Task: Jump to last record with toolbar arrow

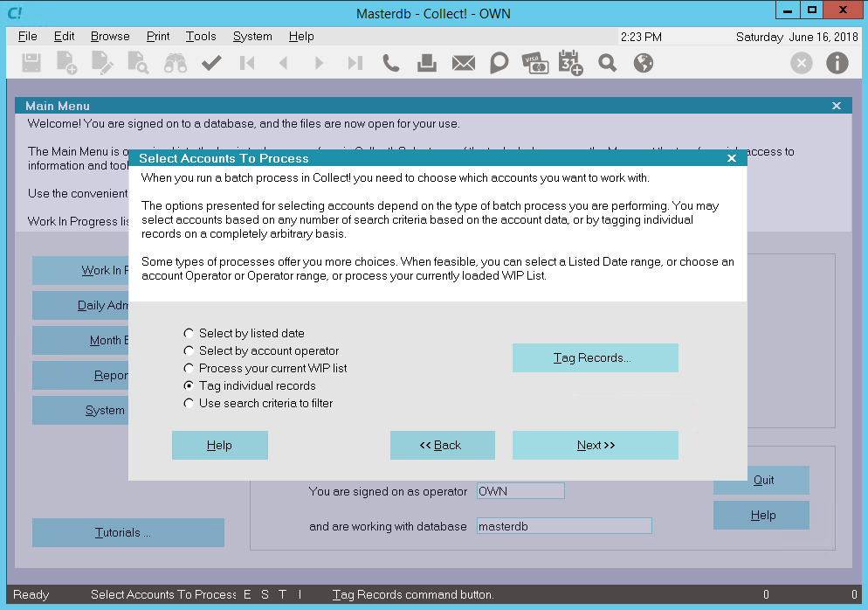Action: click(355, 63)
